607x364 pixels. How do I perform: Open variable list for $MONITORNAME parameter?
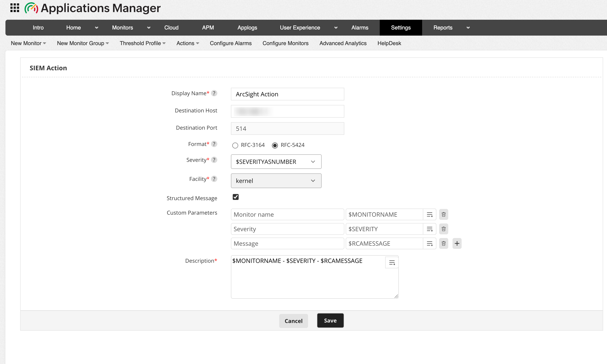[x=429, y=215]
